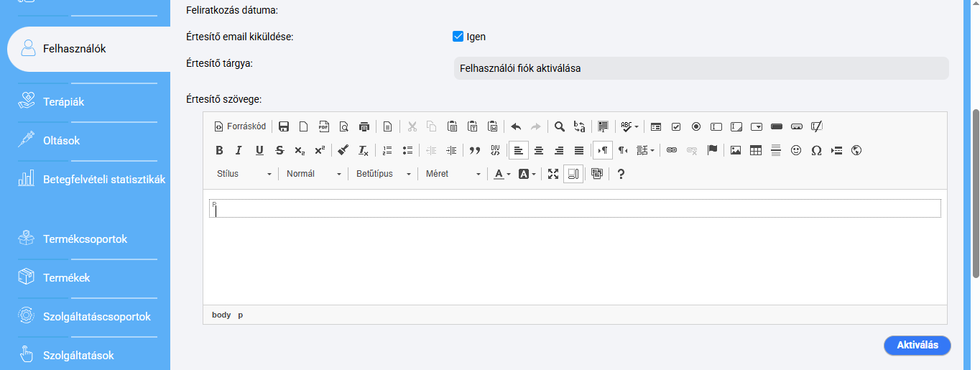Open the Méret size dropdown
The width and height of the screenshot is (980, 370).
click(453, 174)
